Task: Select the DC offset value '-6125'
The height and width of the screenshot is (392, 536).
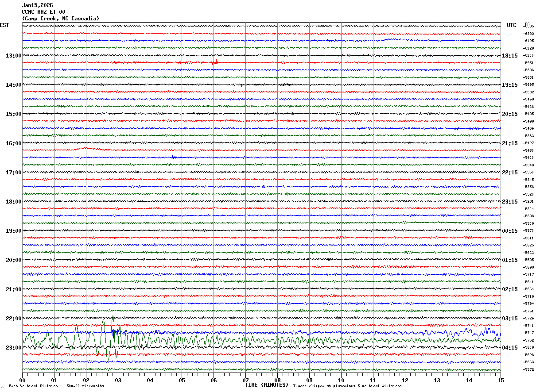Action: [x=528, y=41]
